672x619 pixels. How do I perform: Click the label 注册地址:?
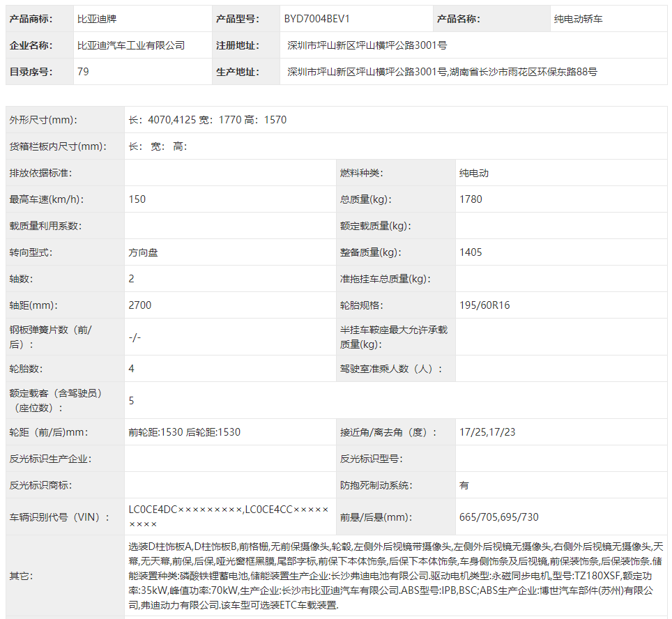pyautogui.click(x=238, y=45)
